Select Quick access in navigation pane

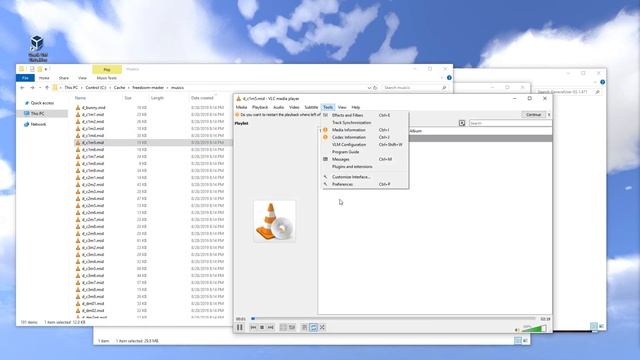point(42,103)
